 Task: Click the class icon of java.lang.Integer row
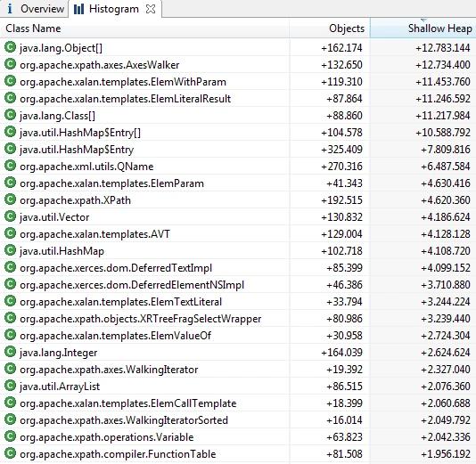pyautogui.click(x=10, y=352)
